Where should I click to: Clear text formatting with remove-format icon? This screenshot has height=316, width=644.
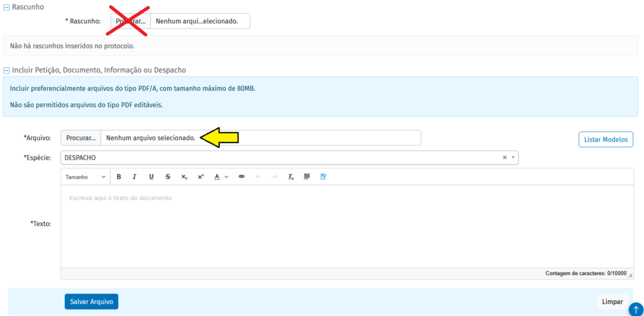coord(291,177)
